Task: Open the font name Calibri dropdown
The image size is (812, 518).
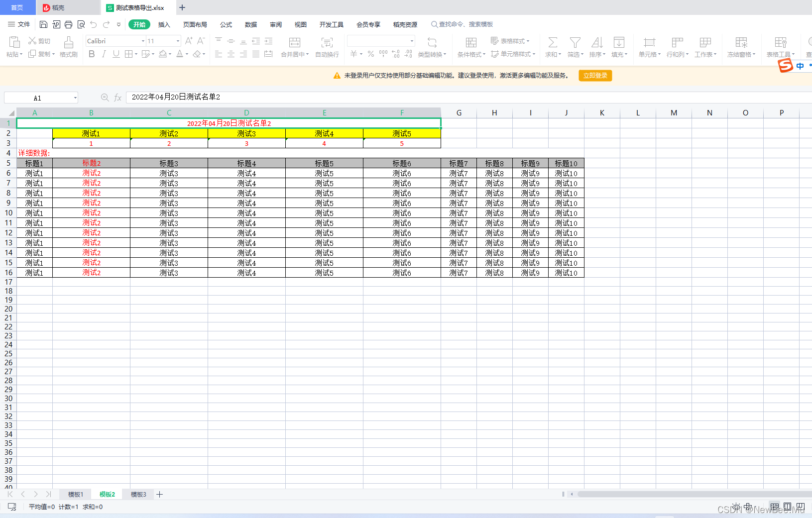Action: [x=143, y=41]
